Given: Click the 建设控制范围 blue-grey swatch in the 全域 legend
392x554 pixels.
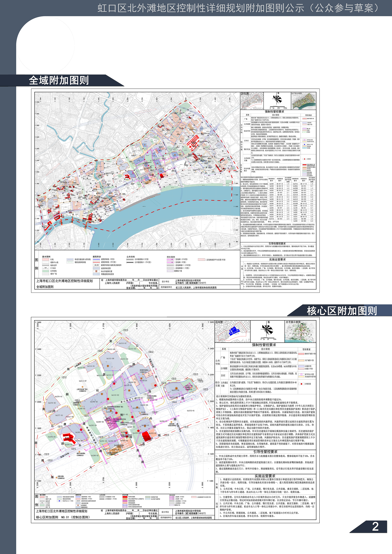Looking at the screenshot, I should (x=97, y=268).
